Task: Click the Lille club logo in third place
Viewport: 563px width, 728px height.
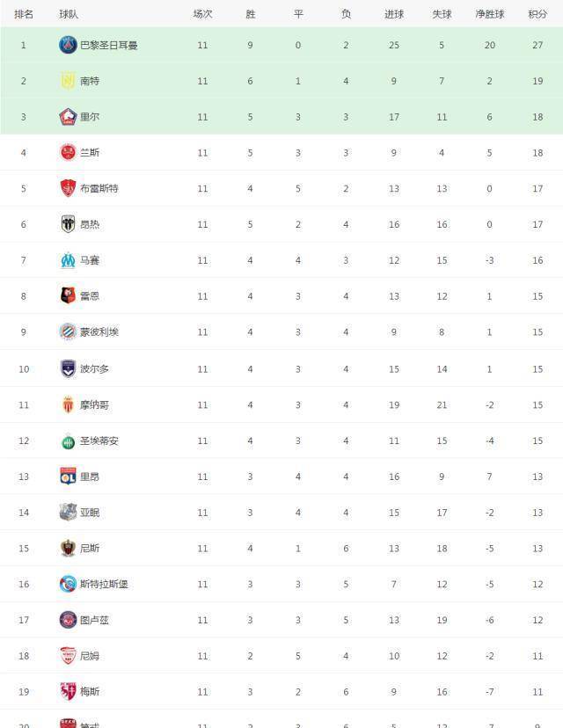Action: point(68,117)
